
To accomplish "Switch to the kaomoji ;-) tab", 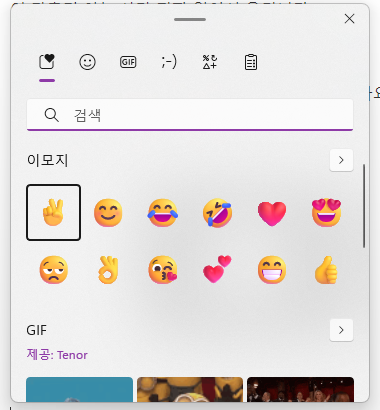I will click(x=169, y=62).
